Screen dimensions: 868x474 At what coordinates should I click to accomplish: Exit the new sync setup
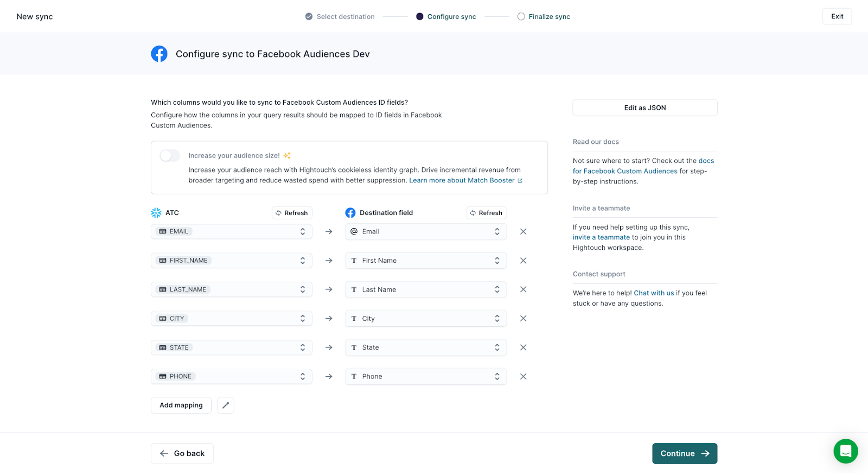[837, 16]
